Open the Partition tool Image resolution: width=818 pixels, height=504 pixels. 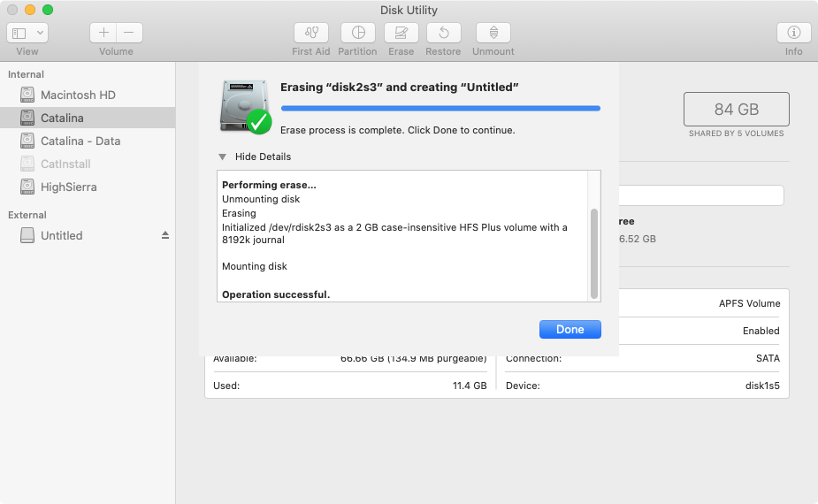tap(358, 33)
